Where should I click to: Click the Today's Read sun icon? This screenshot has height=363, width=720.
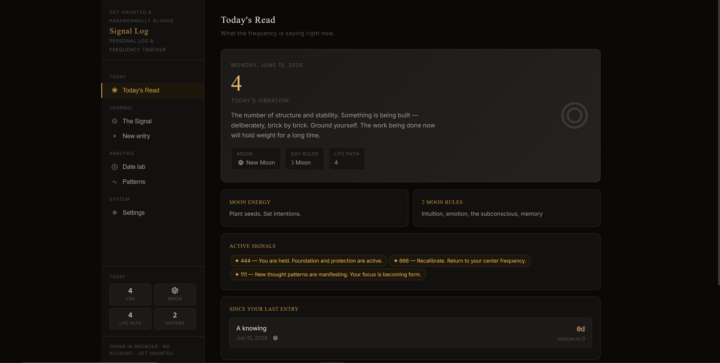click(114, 90)
